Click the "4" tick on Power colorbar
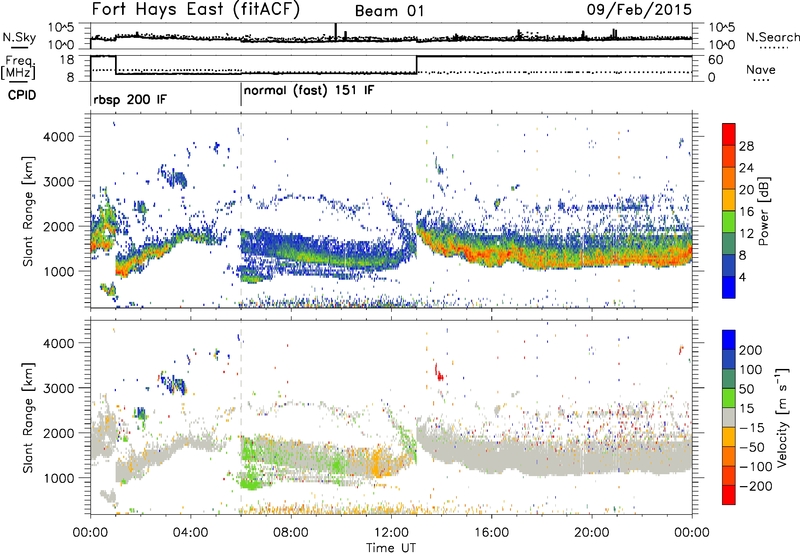The height and width of the screenshot is (554, 800). [x=743, y=276]
